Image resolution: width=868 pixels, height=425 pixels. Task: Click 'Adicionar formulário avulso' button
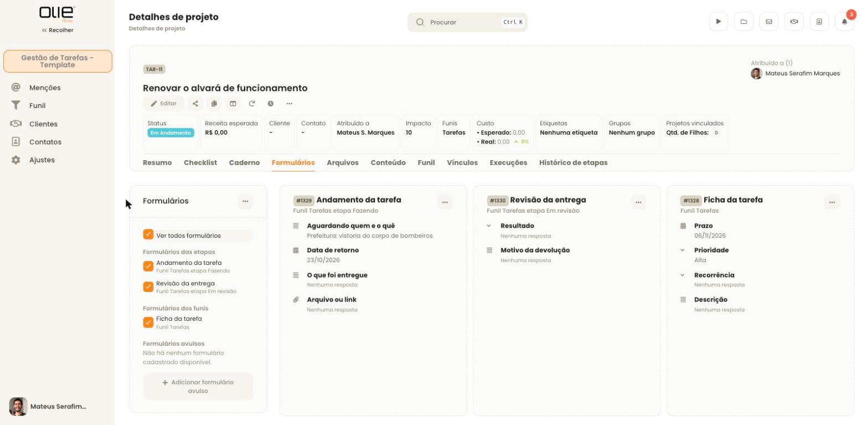click(198, 386)
